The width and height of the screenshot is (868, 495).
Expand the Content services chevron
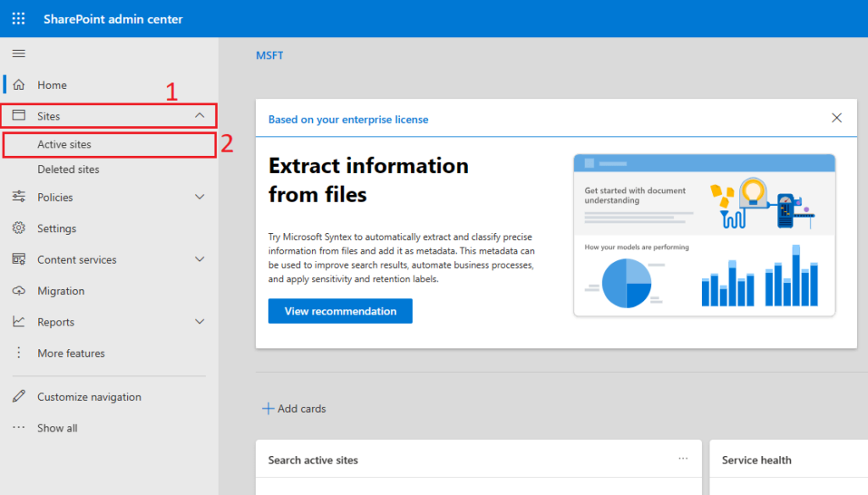coord(200,259)
